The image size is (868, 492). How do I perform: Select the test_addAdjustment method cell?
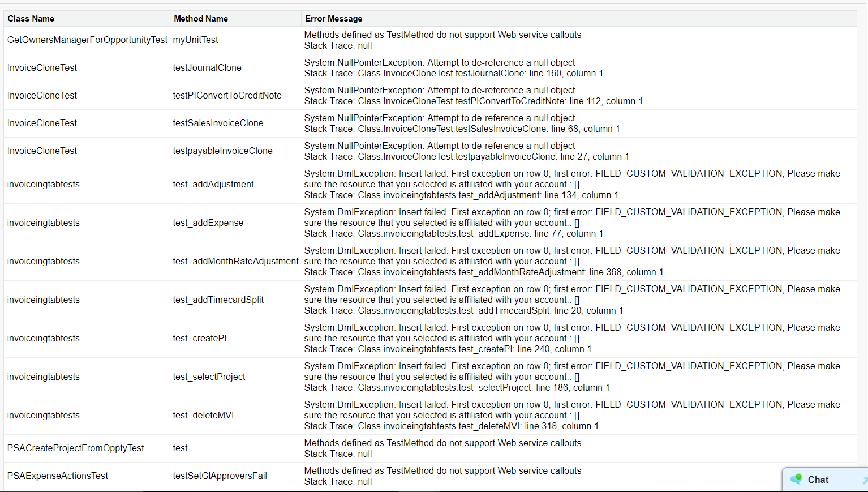[213, 184]
